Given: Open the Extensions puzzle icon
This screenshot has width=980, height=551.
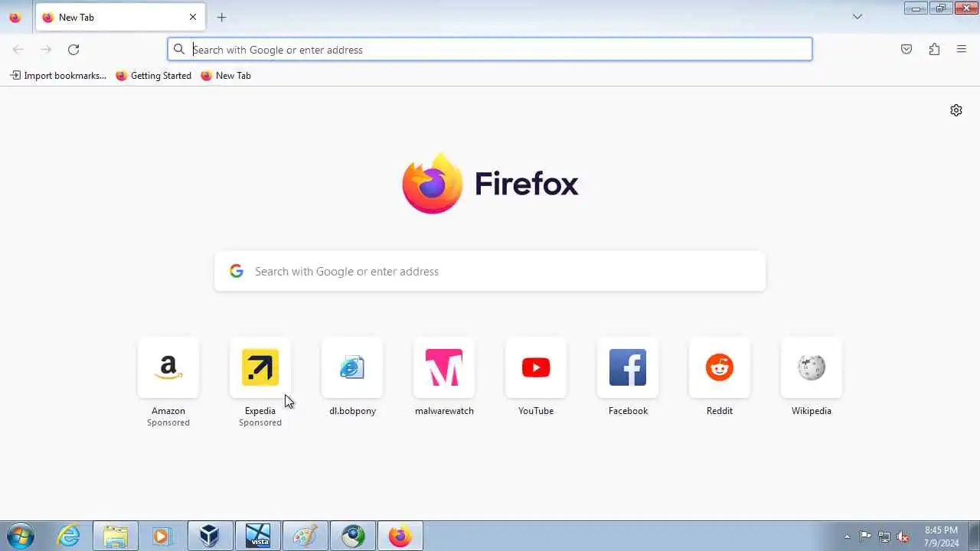Looking at the screenshot, I should click(x=934, y=50).
